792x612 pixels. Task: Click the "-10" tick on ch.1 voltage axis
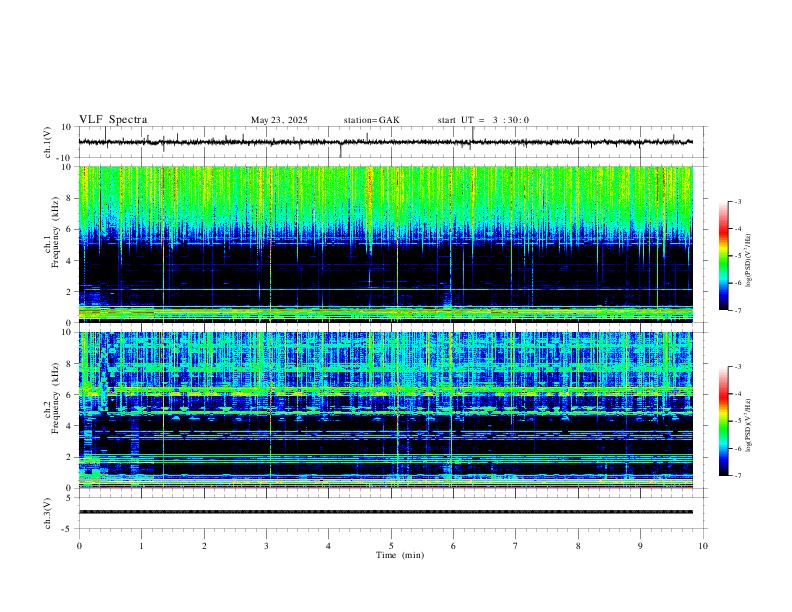[65, 158]
